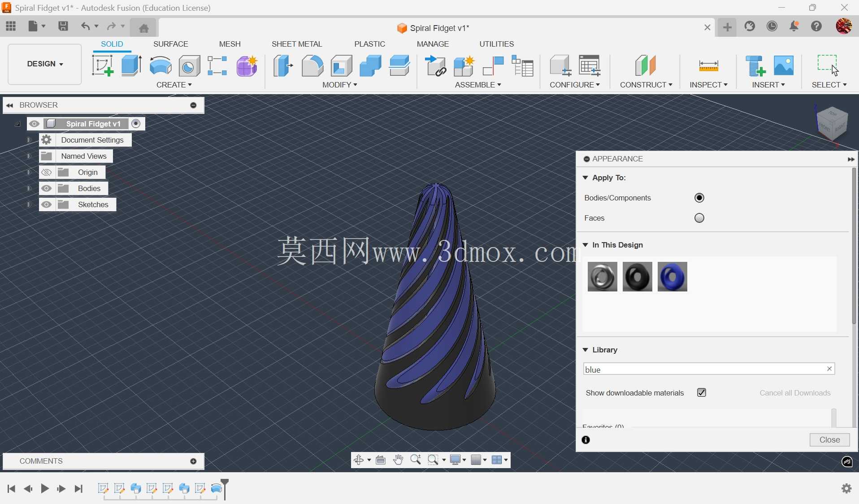
Task: Open the Bill of Materials table tool
Action: 522,65
